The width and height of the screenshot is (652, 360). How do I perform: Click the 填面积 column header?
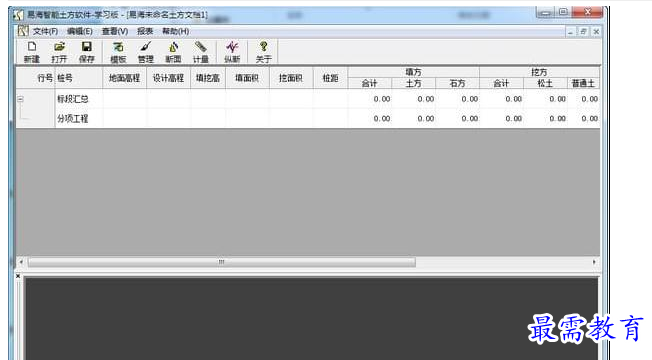(247, 78)
